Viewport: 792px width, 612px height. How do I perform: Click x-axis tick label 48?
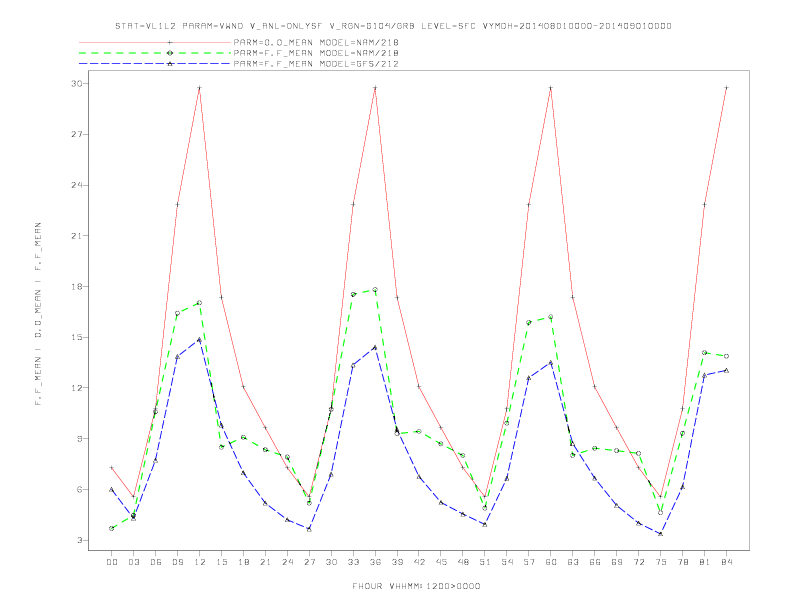coord(463,562)
